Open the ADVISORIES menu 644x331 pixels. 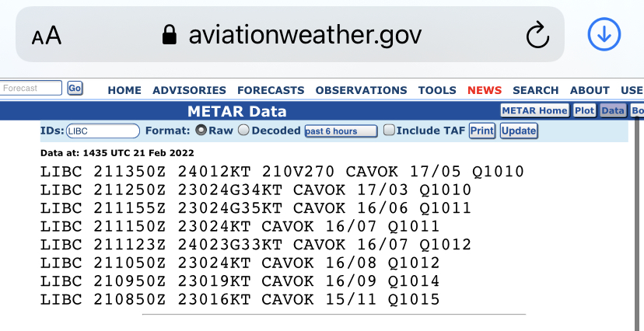(x=189, y=90)
